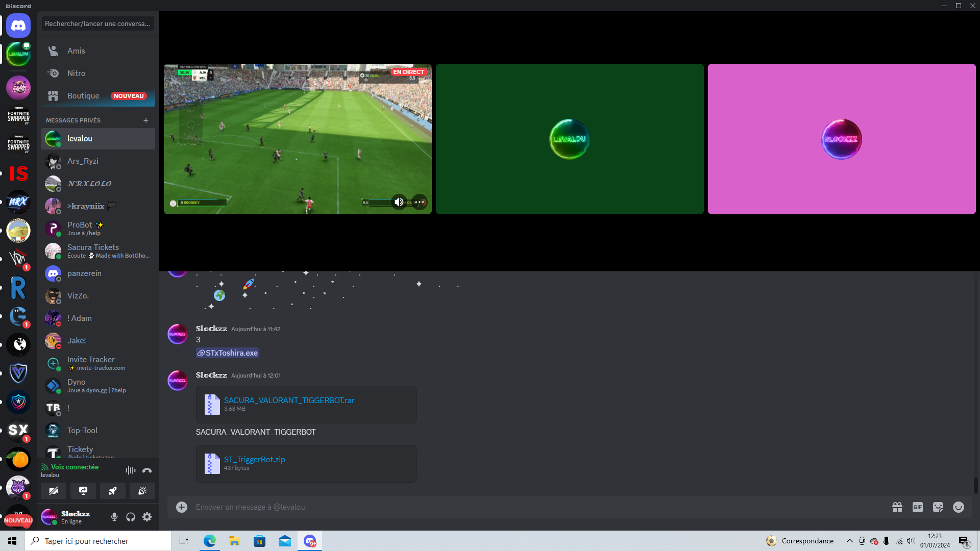Disconnect from the voice call

[x=147, y=470]
